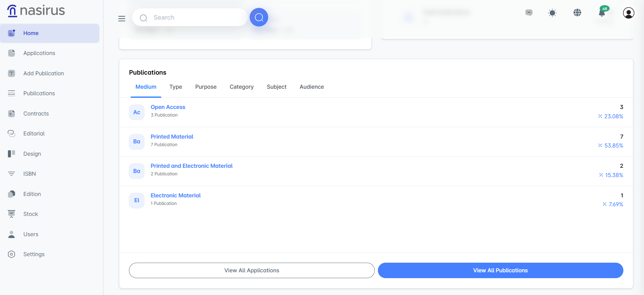Open Settings in the sidebar

coord(34,254)
